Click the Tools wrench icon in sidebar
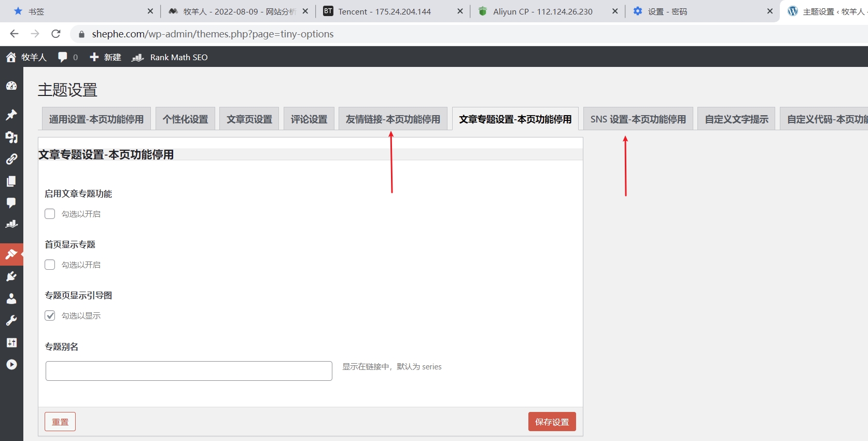Screen dimensions: 868x441 click(x=11, y=321)
